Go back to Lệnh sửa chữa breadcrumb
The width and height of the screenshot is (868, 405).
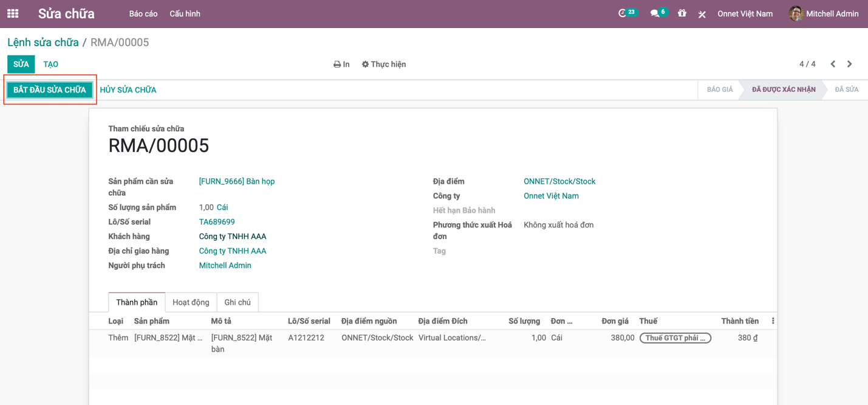click(43, 43)
